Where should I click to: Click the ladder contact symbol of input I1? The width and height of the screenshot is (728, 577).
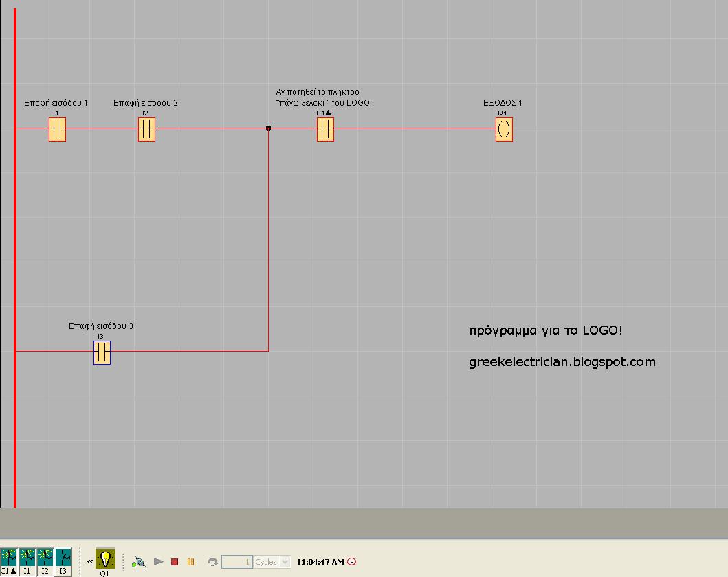tap(57, 129)
